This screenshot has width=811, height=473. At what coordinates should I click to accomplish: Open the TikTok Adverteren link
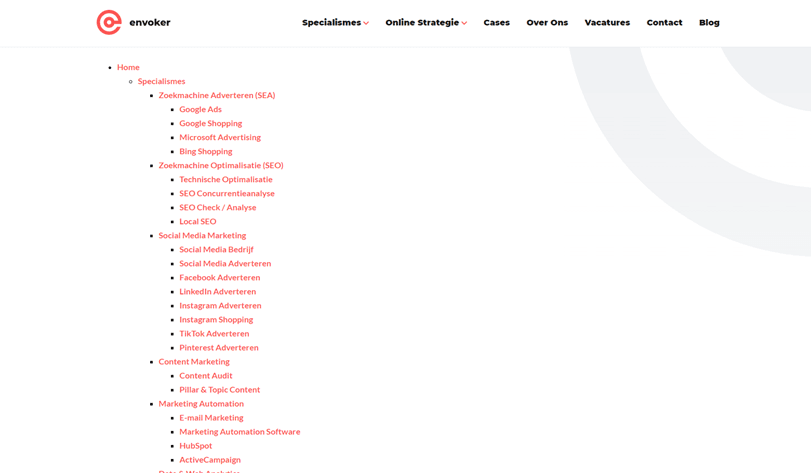(214, 333)
